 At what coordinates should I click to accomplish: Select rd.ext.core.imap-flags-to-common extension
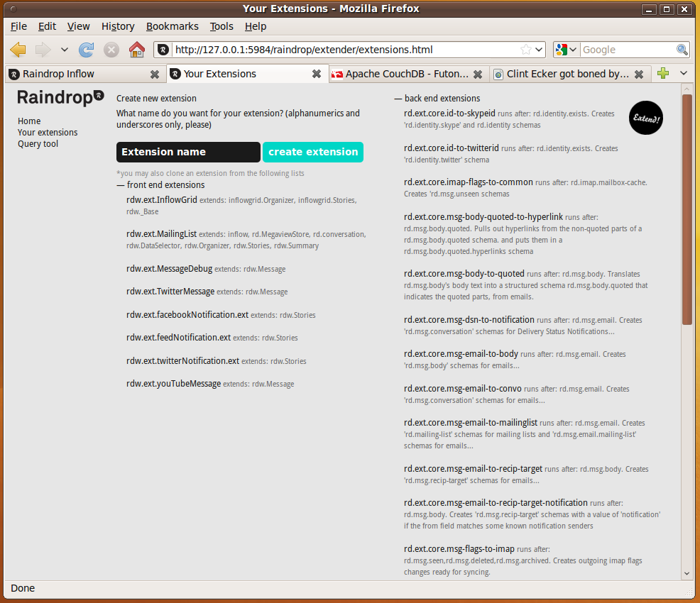point(469,182)
